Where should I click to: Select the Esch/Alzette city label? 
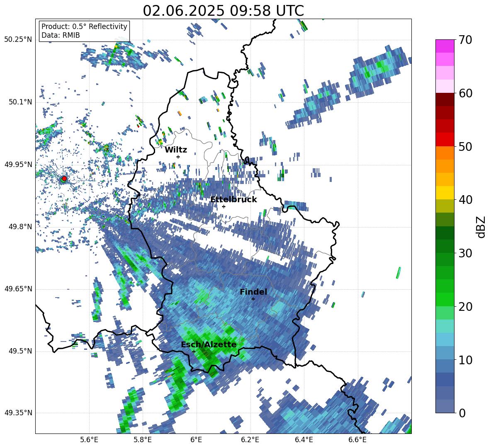point(209,344)
